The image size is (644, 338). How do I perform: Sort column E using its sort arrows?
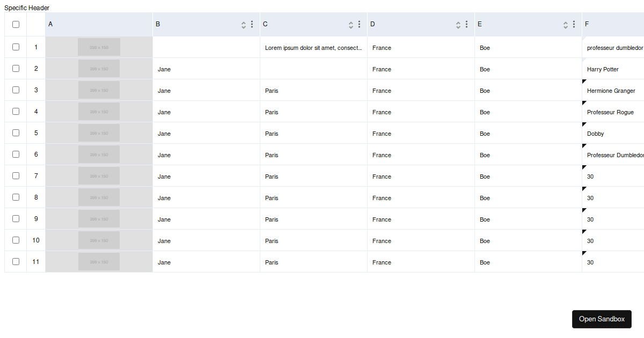click(565, 24)
